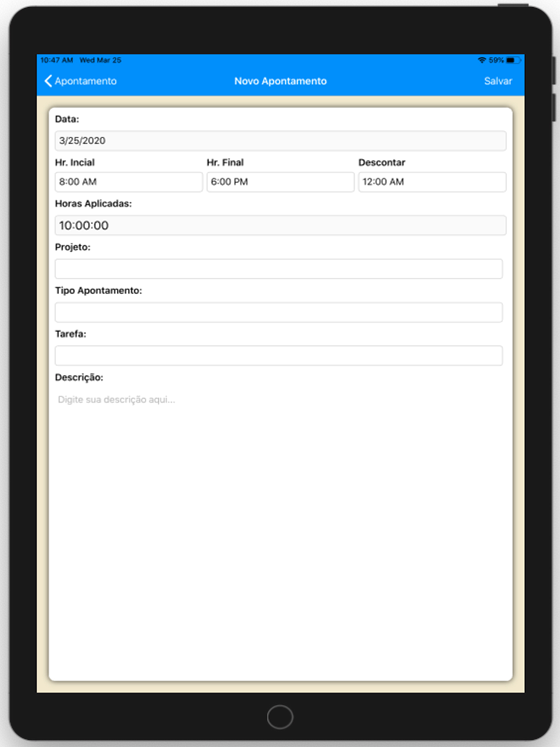Select the Hr. Incial 8:00 AM field
The image size is (560, 747).
[129, 182]
